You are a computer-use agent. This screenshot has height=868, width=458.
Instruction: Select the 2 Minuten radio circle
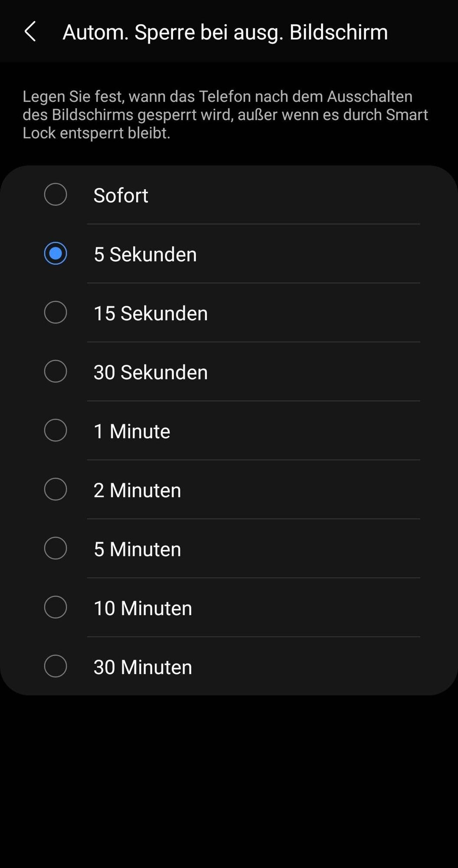click(56, 489)
